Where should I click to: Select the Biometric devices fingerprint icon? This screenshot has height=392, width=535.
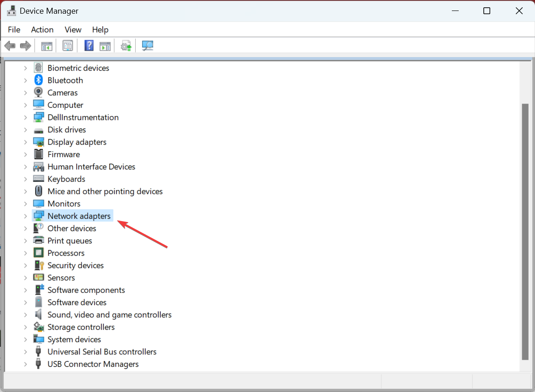point(38,68)
